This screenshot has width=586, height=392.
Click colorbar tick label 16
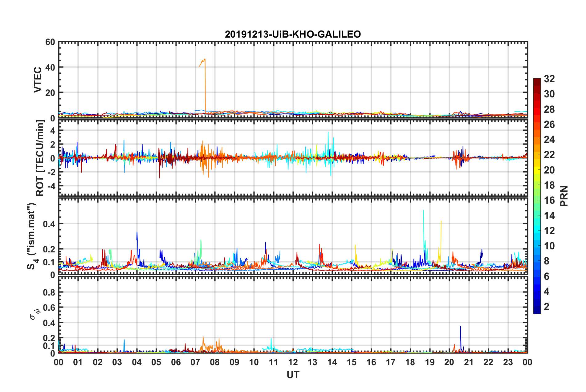549,200
